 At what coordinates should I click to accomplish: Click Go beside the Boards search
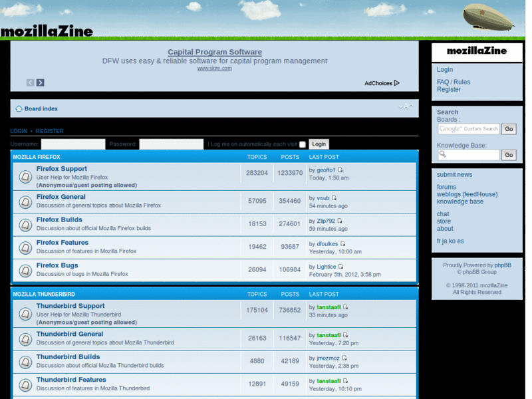pos(509,129)
